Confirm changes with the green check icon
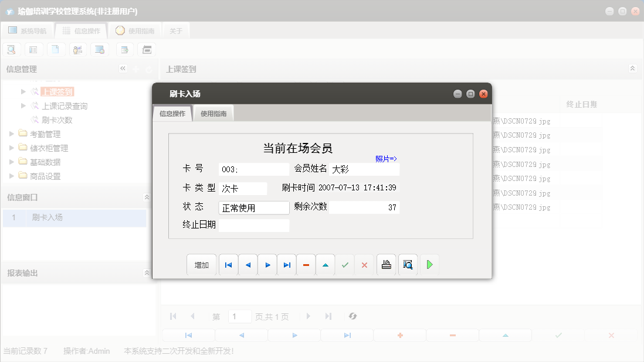Viewport: 644px width, 362px height. pyautogui.click(x=345, y=264)
